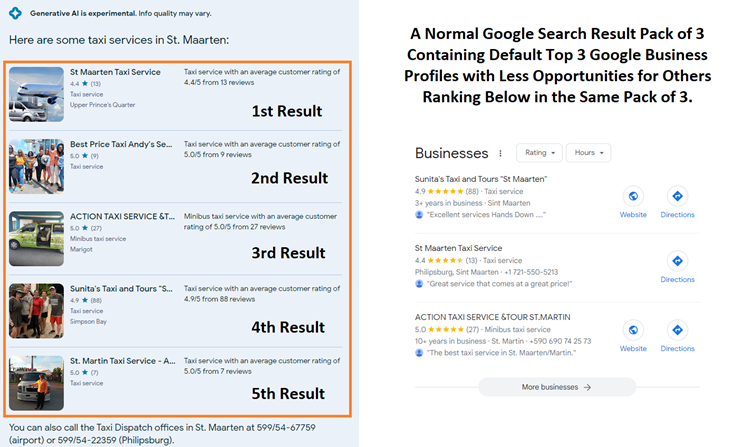Expand the Rating filter dropdown
The width and height of the screenshot is (752, 447).
tap(538, 153)
